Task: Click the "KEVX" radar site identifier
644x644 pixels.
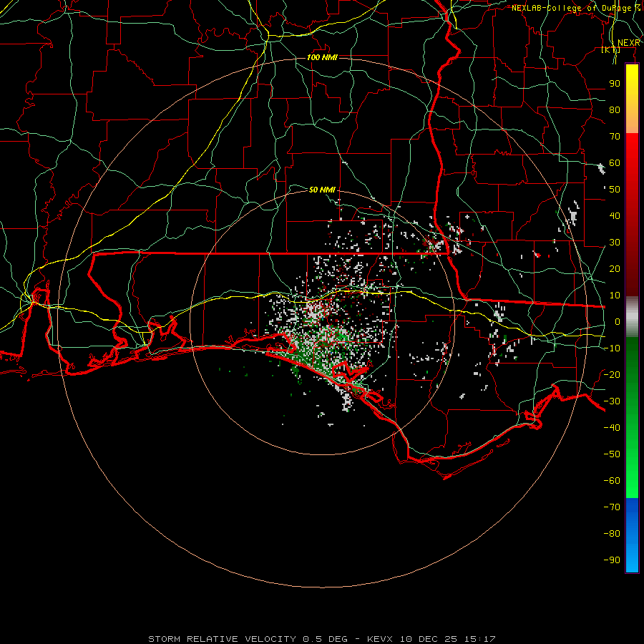Action: click(380, 639)
